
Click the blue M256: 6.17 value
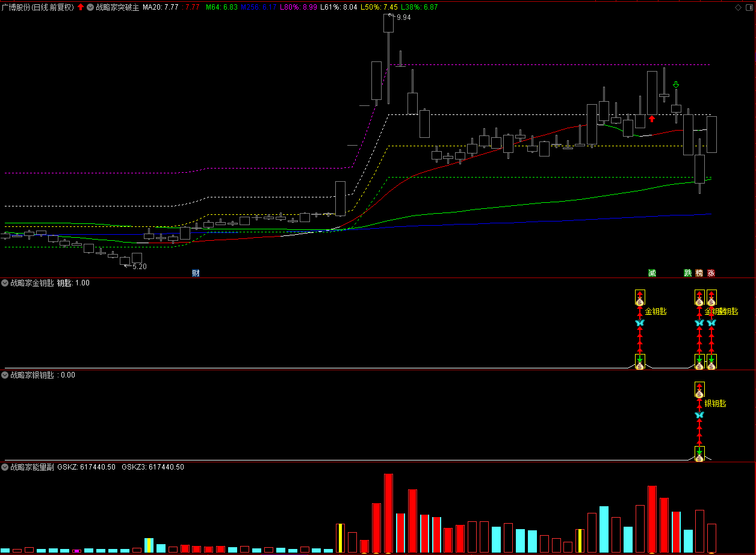259,7
